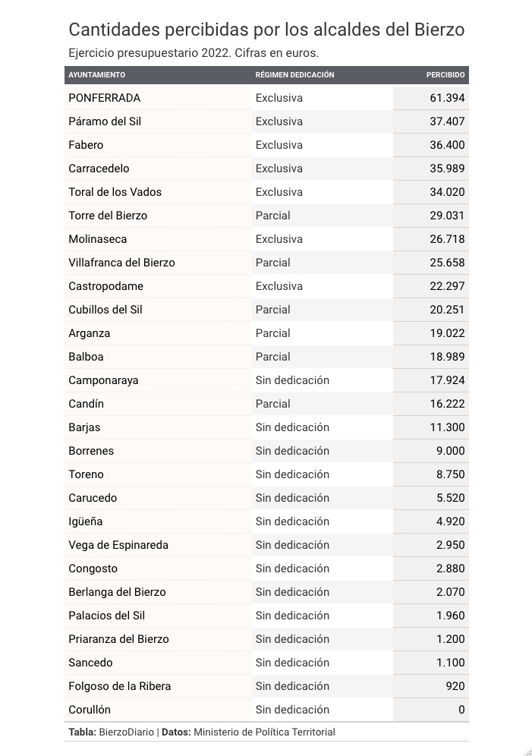Viewport: 532px width, 756px height.
Task: Click the 9.000 amount for Borrenes
Action: pyautogui.click(x=451, y=451)
